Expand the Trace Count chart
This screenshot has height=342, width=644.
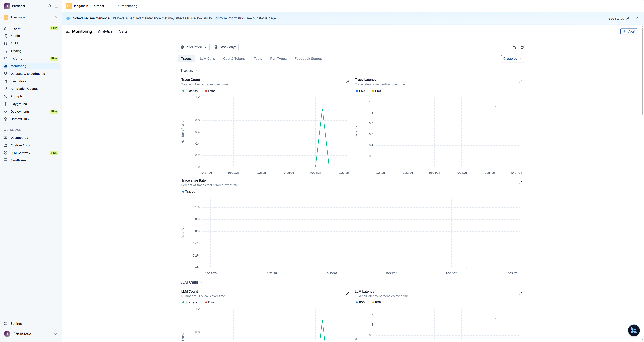click(347, 82)
